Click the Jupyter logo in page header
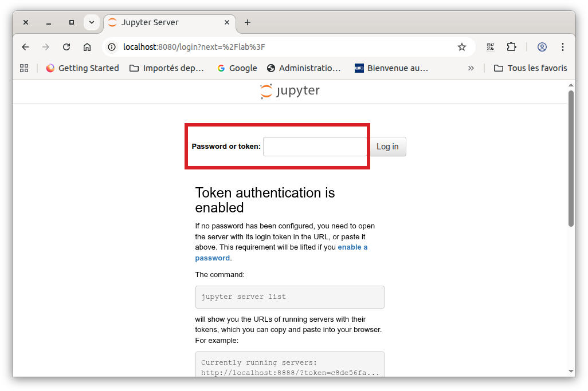588x391 pixels. pos(290,92)
